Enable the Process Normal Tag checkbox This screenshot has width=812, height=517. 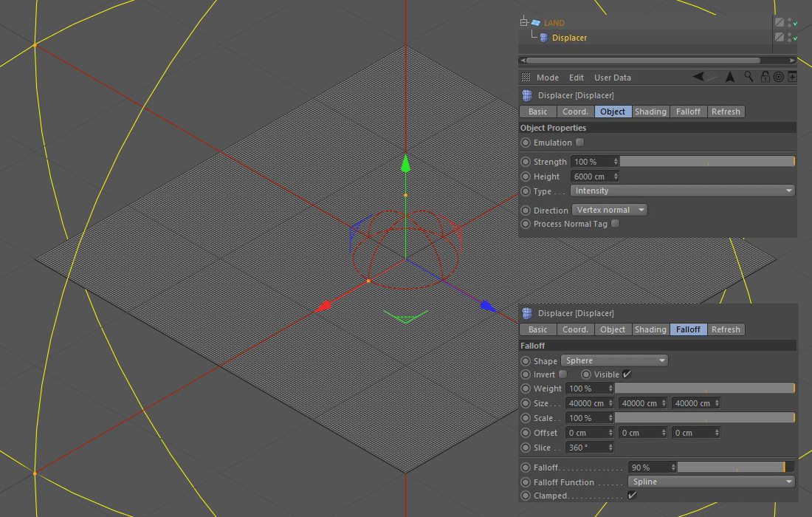(615, 224)
